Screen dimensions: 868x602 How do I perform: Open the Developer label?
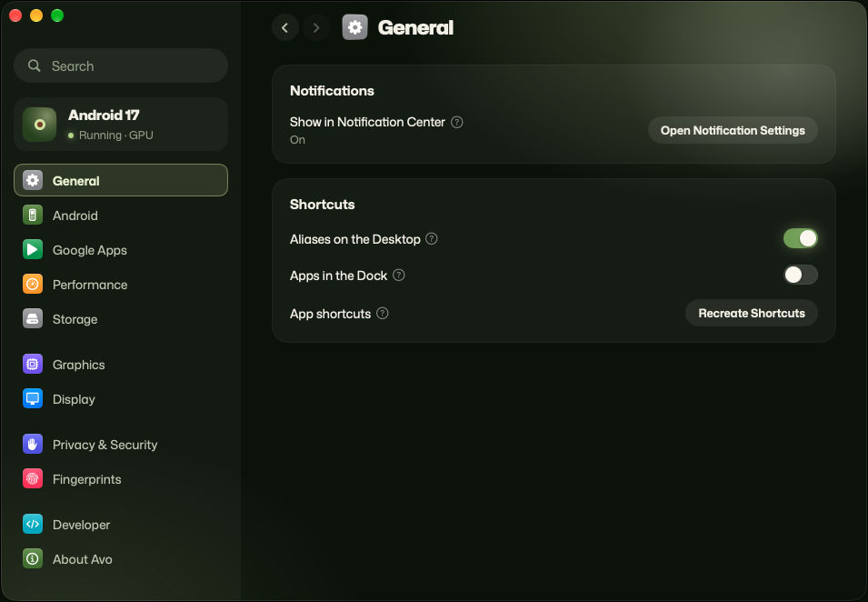82,525
